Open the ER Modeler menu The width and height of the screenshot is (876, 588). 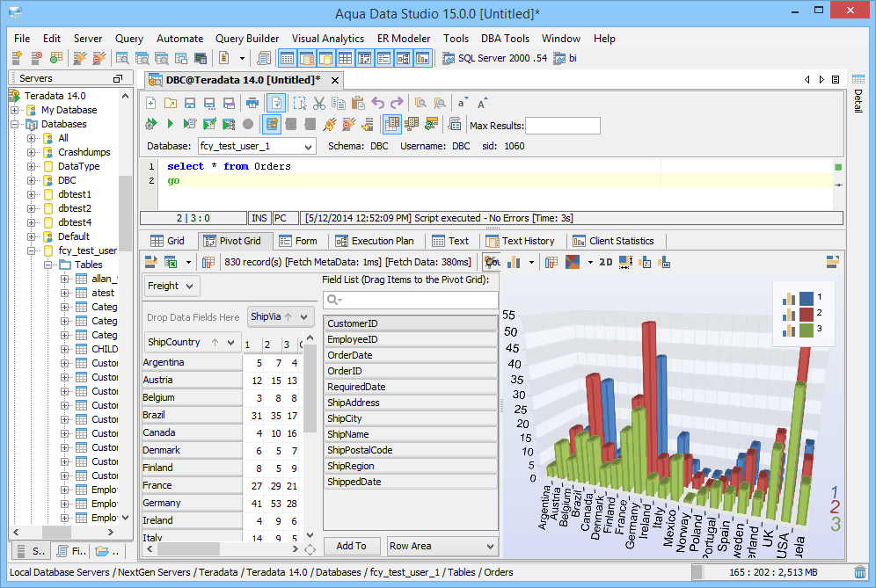pos(404,39)
